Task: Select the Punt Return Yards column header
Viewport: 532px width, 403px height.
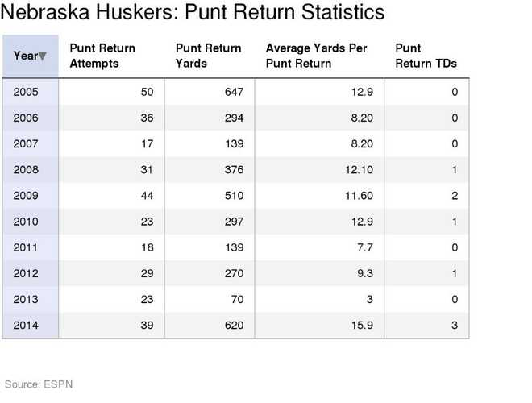Action: pos(208,56)
